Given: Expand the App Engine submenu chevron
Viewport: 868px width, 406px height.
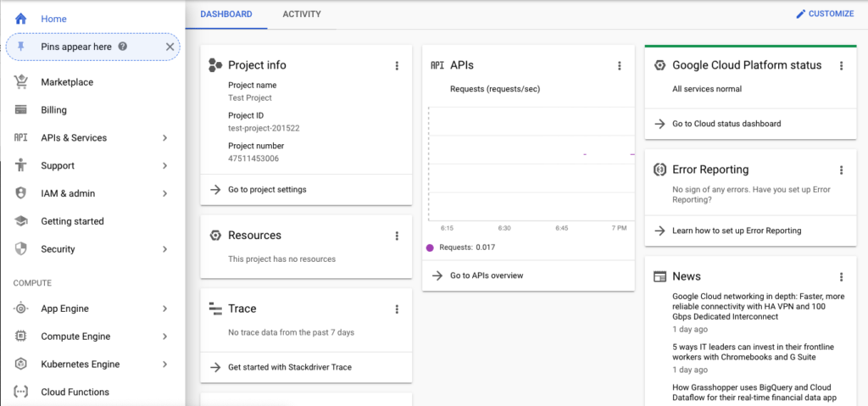Looking at the screenshot, I should (165, 309).
